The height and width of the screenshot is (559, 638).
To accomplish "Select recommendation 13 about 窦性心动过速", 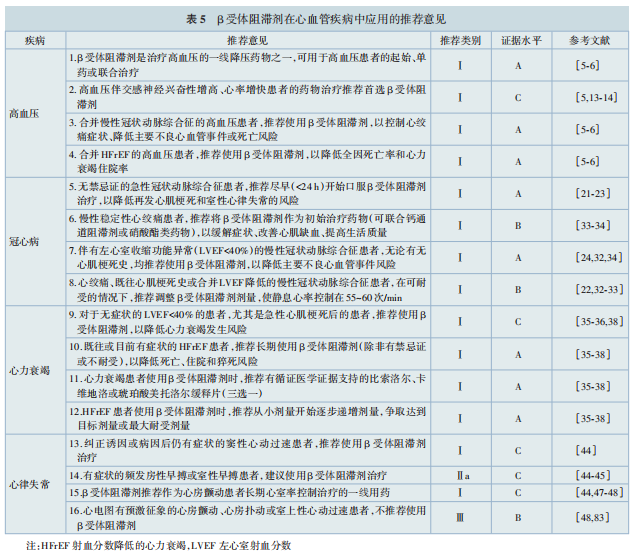I will (247, 450).
